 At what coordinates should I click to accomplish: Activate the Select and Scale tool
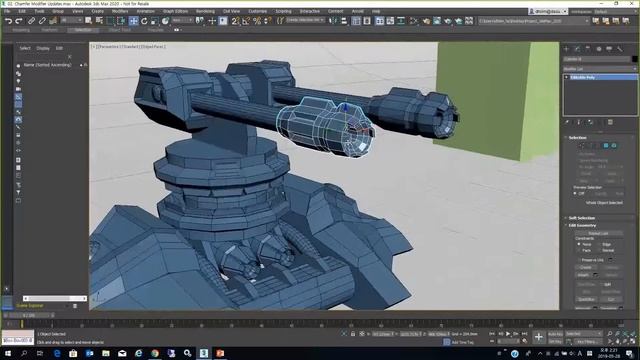pos(154,21)
